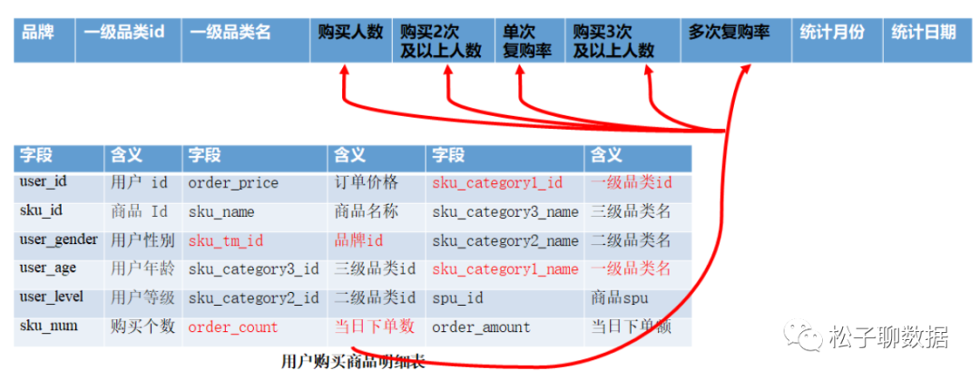Select the 二级品类id cell

point(377,303)
